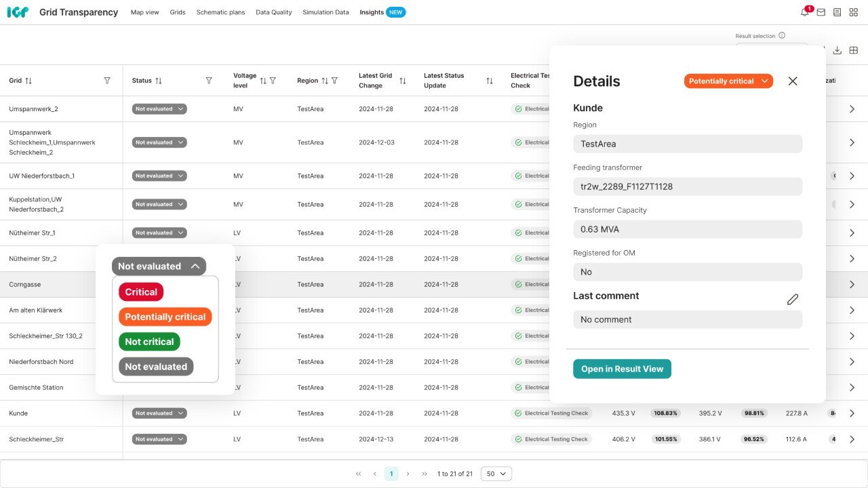
Task: Open the mail envelope icon
Action: [821, 12]
